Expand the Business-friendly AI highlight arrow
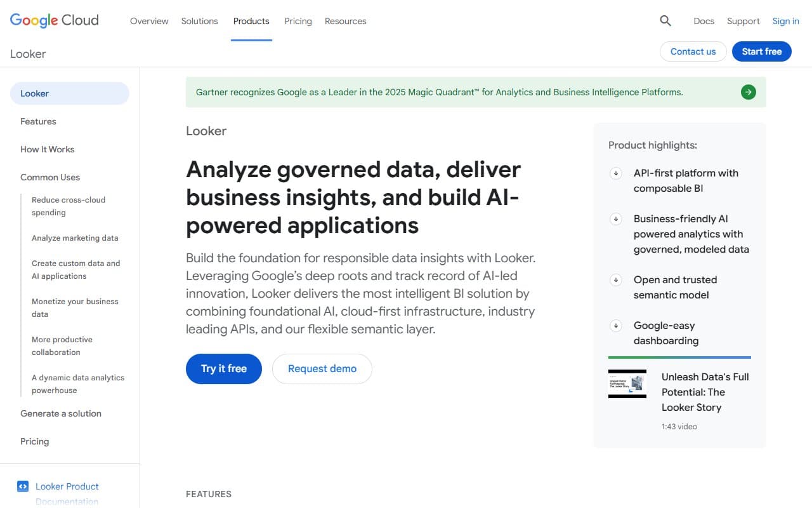This screenshot has height=508, width=812. pyautogui.click(x=615, y=218)
